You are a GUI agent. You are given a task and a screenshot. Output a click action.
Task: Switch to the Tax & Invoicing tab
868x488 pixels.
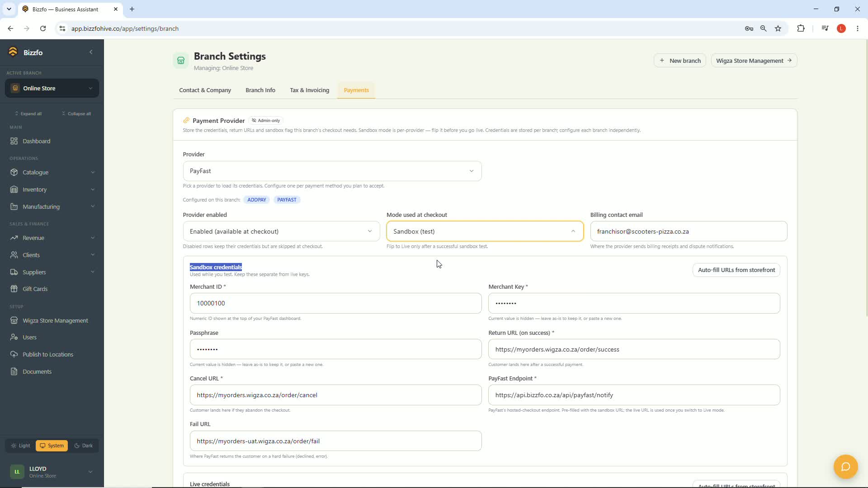(x=309, y=90)
